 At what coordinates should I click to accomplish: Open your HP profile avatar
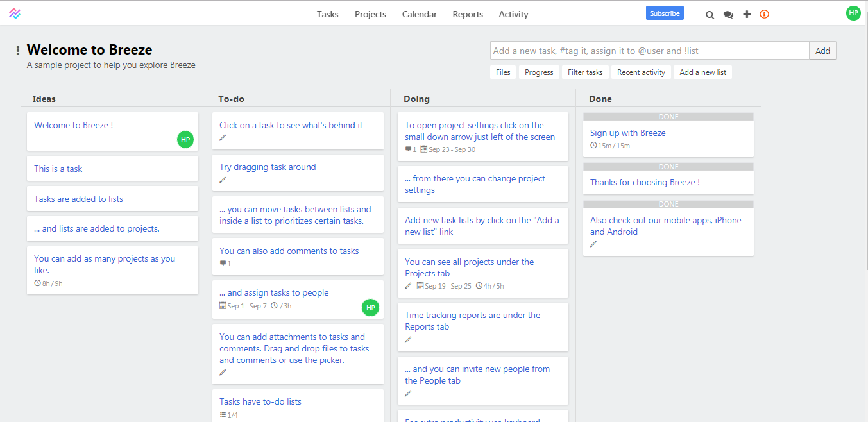pos(853,12)
